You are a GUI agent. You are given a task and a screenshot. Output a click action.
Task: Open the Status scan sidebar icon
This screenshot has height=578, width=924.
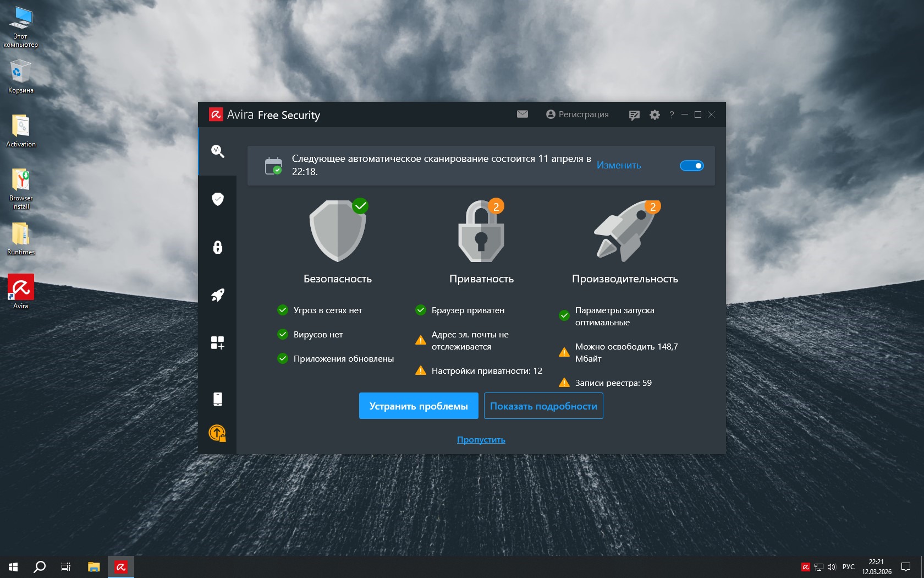218,151
